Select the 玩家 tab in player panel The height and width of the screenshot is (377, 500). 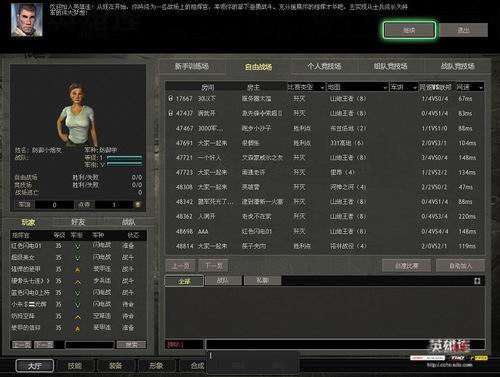pyautogui.click(x=28, y=222)
